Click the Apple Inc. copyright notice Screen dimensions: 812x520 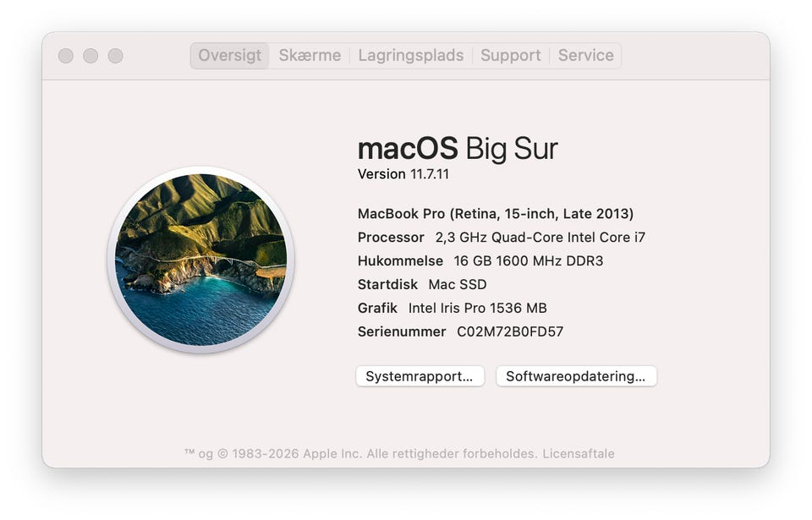click(x=361, y=454)
